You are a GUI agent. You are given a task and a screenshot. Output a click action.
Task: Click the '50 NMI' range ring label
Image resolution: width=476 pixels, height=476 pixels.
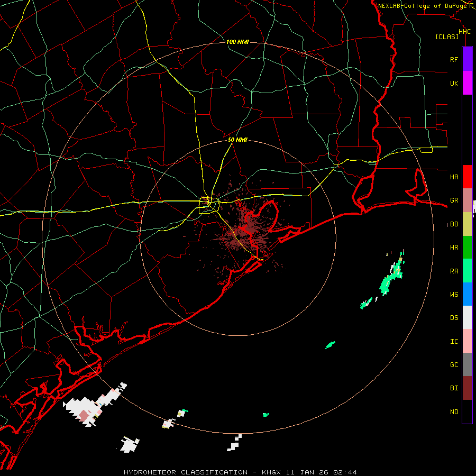[x=237, y=140]
